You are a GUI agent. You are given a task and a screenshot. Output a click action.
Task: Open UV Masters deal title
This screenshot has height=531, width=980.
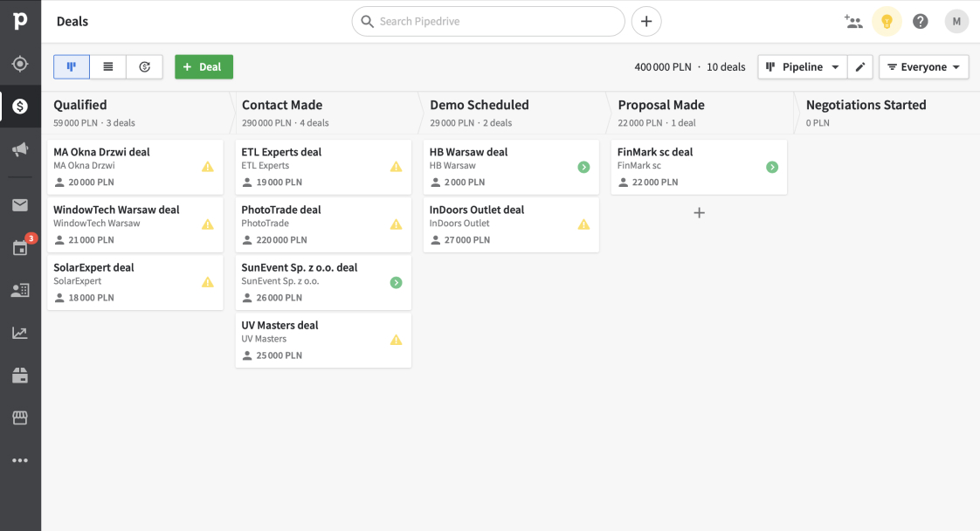280,325
